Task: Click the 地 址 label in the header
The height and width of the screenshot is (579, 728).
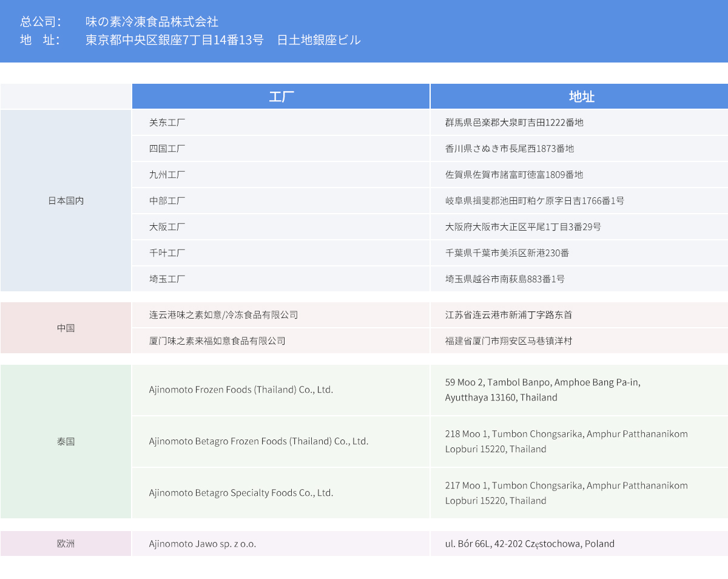Action: 40,40
